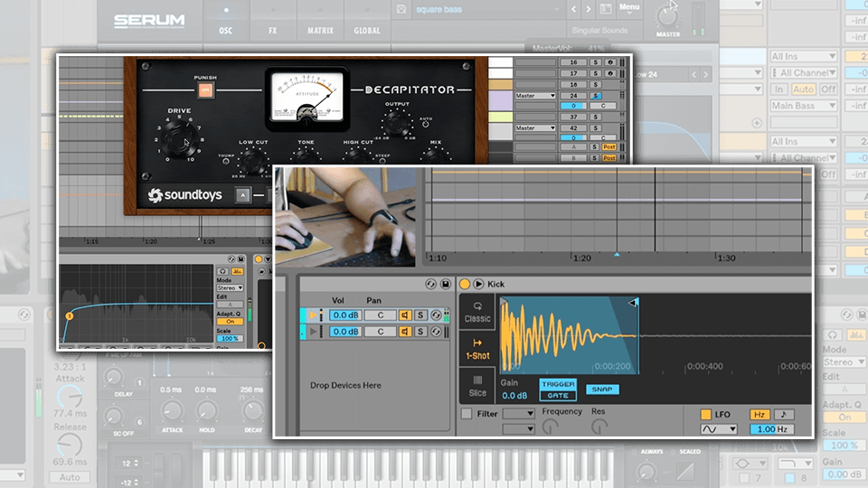Toggle speaker activator on second chain row
The height and width of the screenshot is (488, 868).
pos(405,332)
